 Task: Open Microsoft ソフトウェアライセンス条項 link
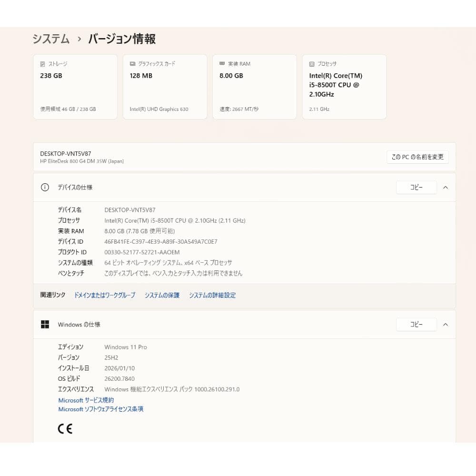coord(100,409)
